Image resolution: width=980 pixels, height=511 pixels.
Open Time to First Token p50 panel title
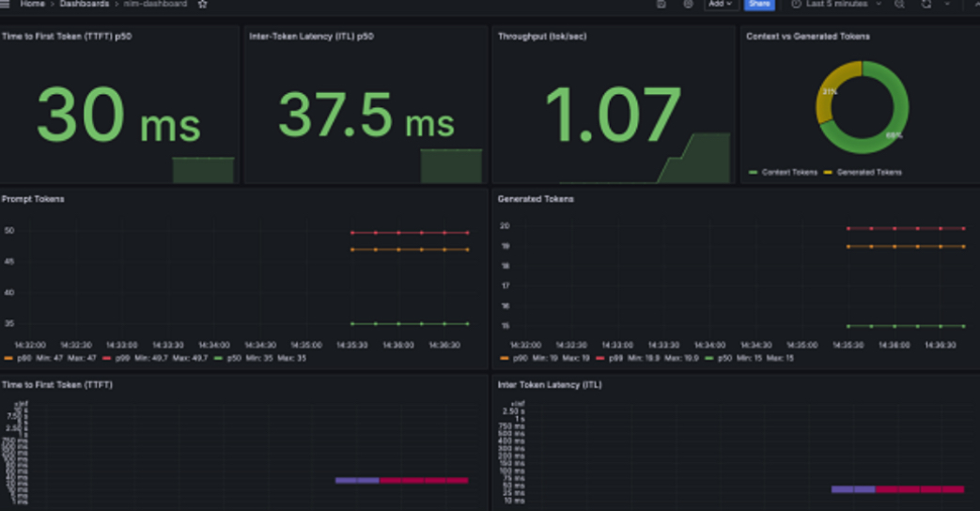click(x=67, y=37)
